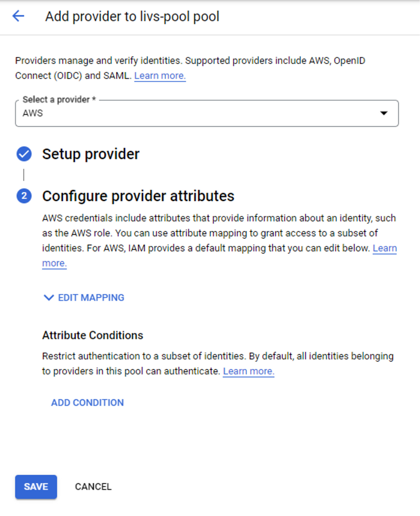420x516 pixels.
Task: Click the blue SAVE button
Action: pos(36,487)
